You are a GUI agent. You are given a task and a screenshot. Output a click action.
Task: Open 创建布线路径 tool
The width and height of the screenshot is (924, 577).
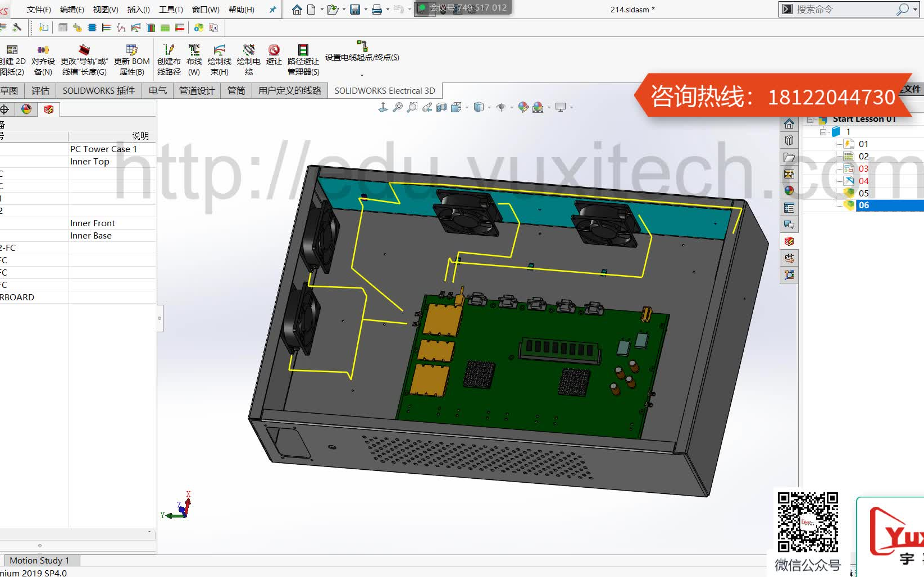click(x=169, y=60)
